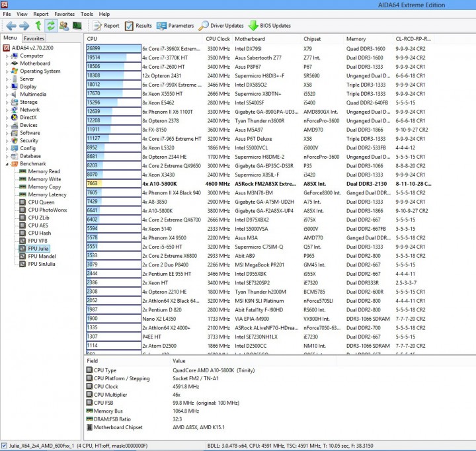The image size is (476, 451).
Task: Sort by the CPU Clock column header
Action: pyautogui.click(x=218, y=39)
